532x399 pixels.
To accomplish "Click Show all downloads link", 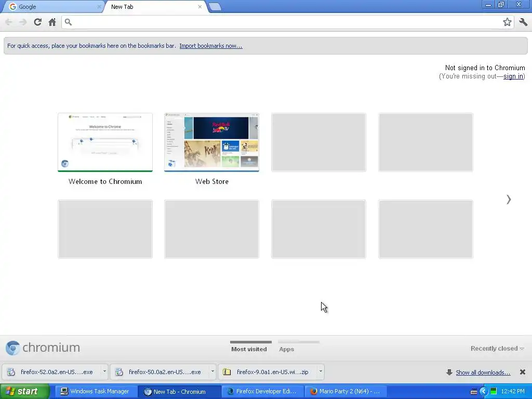I will point(483,373).
